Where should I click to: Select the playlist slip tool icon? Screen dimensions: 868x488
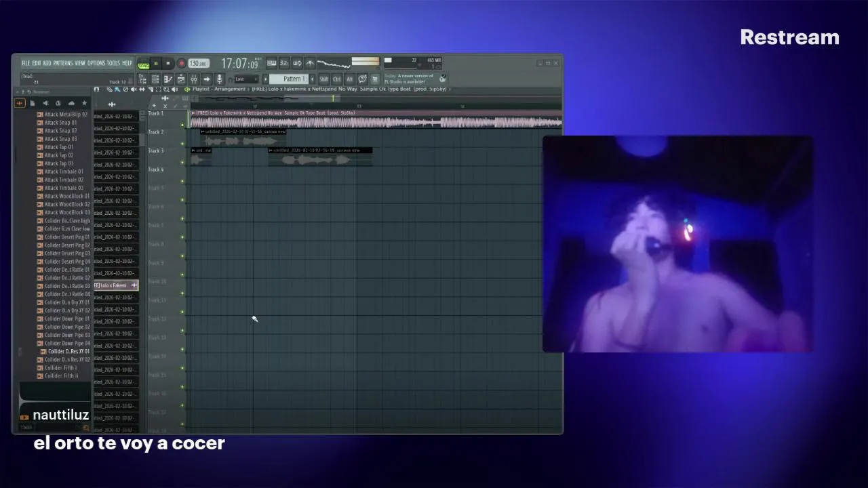142,89
